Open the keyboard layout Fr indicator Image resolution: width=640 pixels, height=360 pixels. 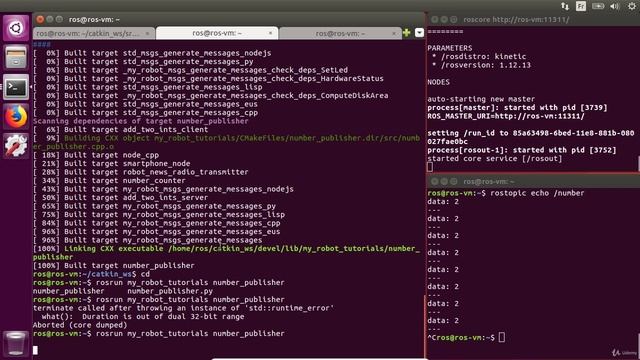[x=580, y=6]
